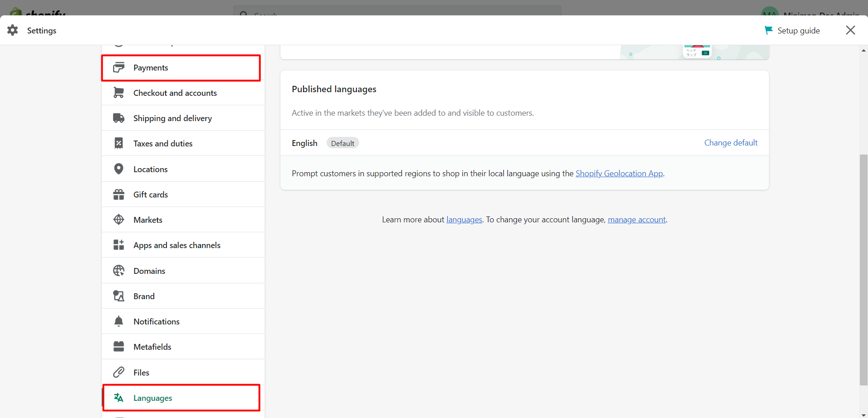Click map illustration thumbnail
The height and width of the screenshot is (418, 868).
[694, 52]
